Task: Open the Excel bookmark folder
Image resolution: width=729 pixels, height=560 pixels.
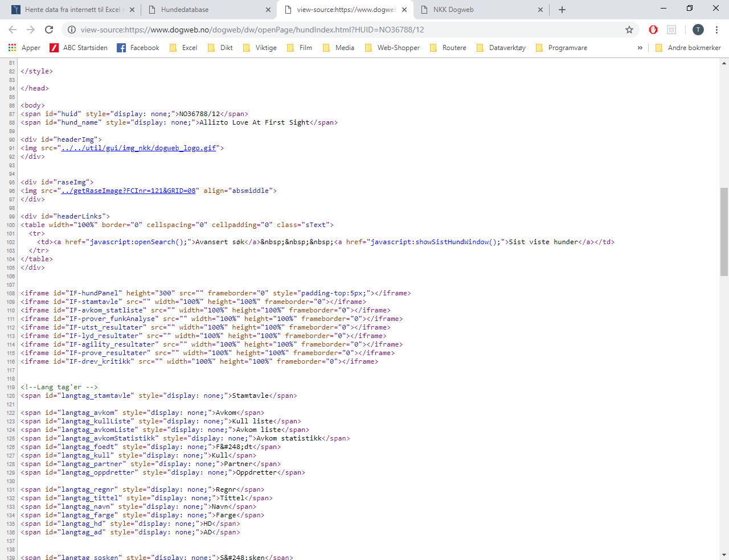Action: click(x=183, y=48)
